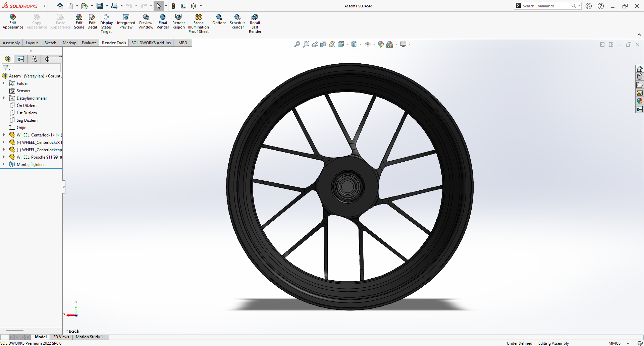The width and height of the screenshot is (644, 346).
Task: Click View Orientation cube icon
Action: pyautogui.click(x=341, y=44)
